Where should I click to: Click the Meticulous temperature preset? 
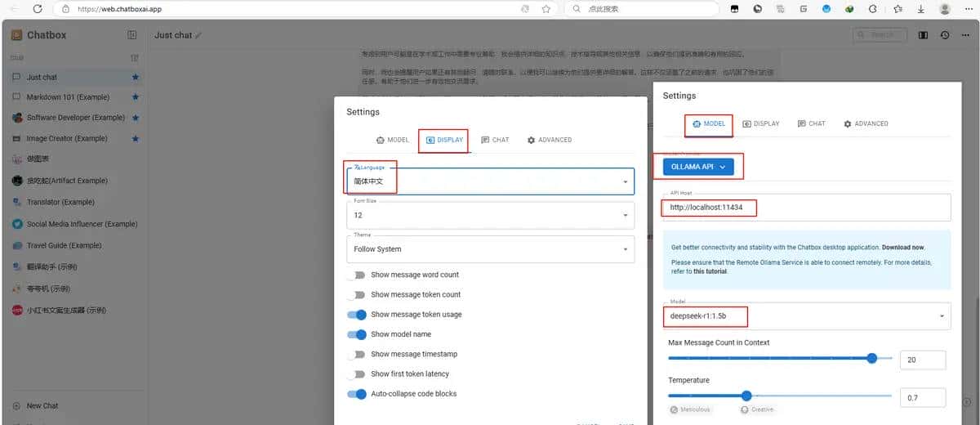tap(690, 409)
